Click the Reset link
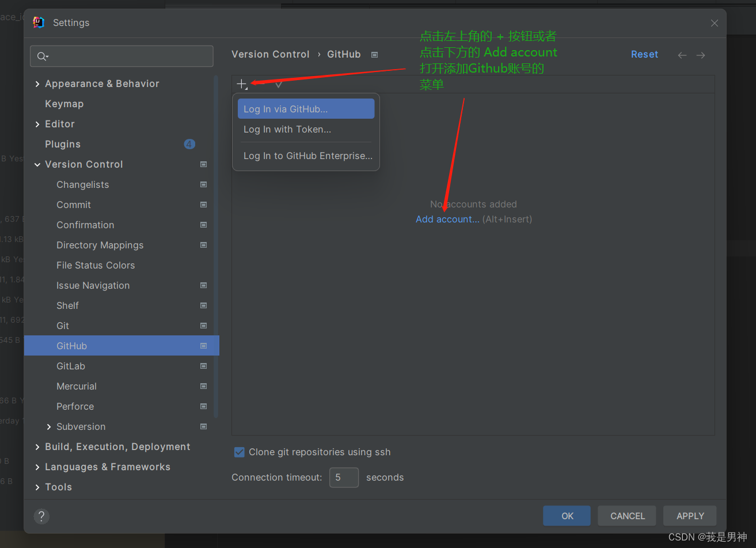 click(x=644, y=54)
